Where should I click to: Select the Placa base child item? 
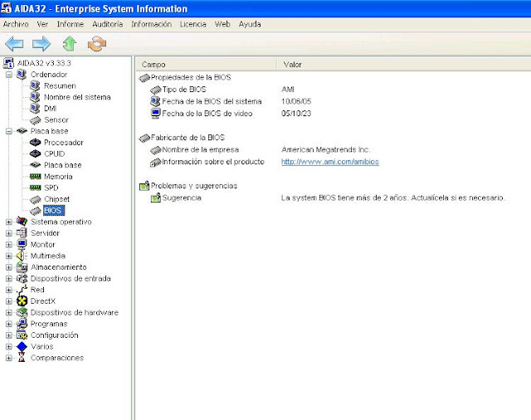pos(63,165)
